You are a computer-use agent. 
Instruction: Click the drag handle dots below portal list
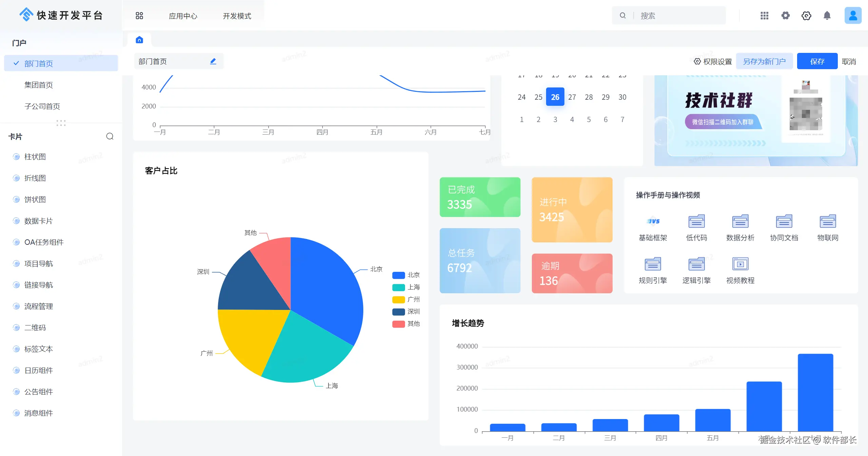pyautogui.click(x=61, y=123)
